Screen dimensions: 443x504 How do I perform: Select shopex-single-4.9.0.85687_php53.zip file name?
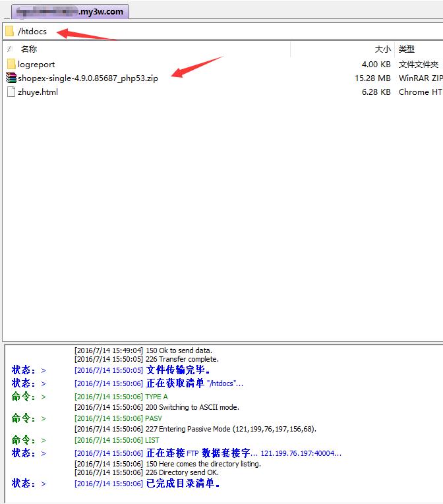88,78
